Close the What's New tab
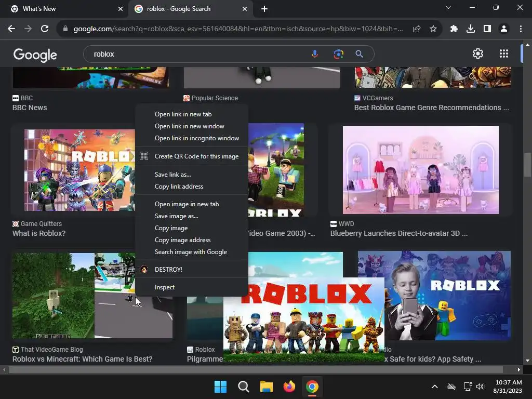This screenshot has width=532, height=399. (x=121, y=9)
